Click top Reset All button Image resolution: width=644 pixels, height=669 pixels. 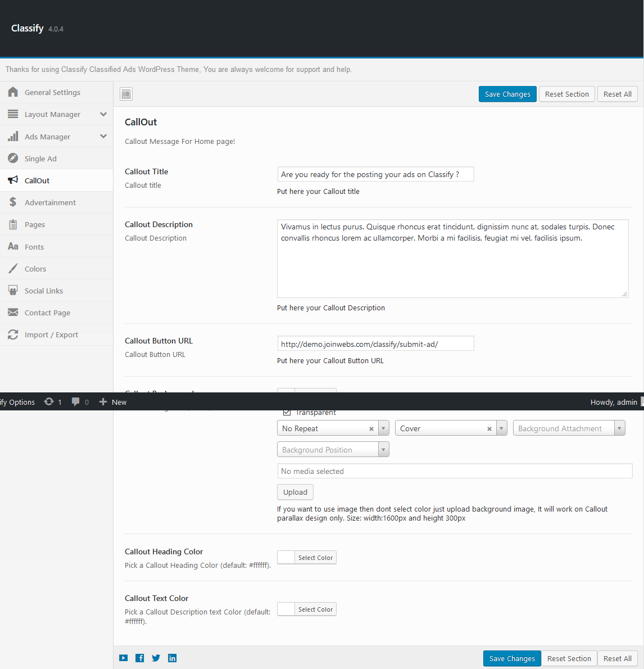[618, 94]
